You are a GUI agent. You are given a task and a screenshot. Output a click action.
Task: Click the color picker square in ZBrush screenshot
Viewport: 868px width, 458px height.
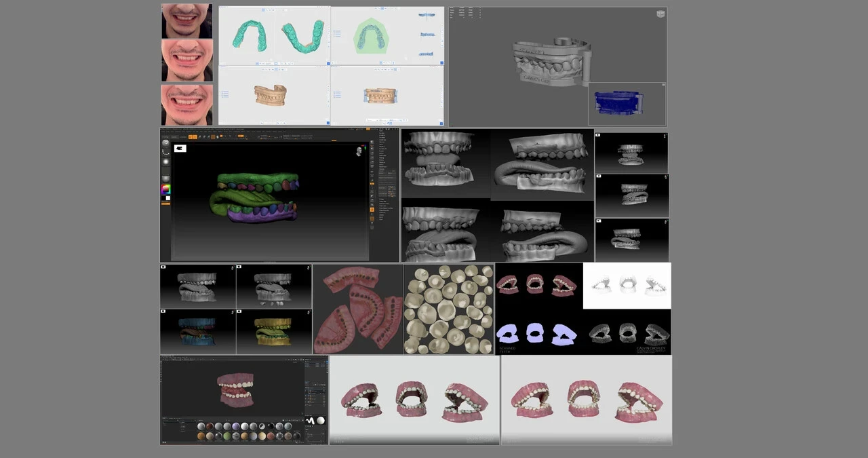tap(166, 189)
